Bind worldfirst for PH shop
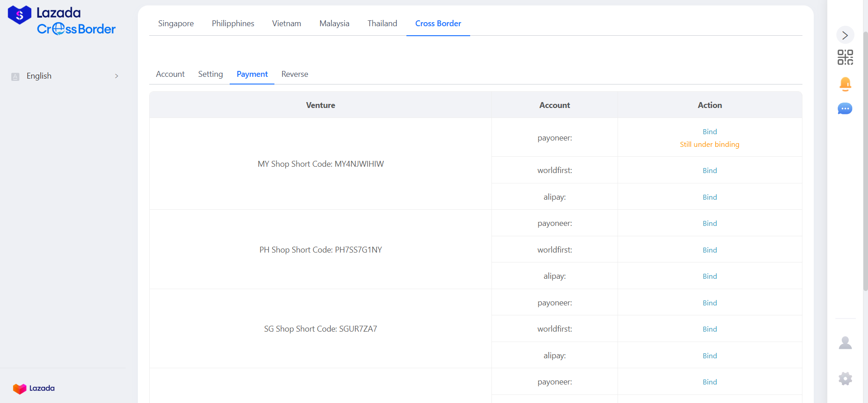The width and height of the screenshot is (868, 403). tap(709, 250)
